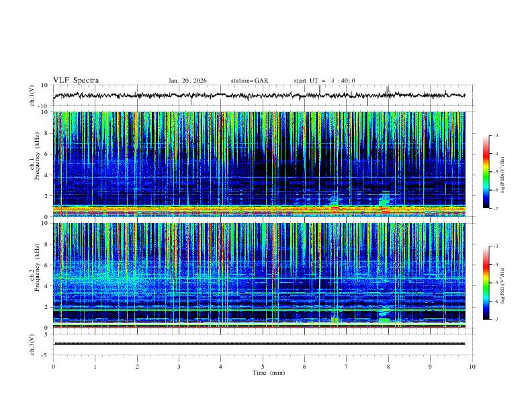Viewport: 532px width, 411px height.
Task: Click the date "Jan. 20, 2026"
Action: [187, 81]
